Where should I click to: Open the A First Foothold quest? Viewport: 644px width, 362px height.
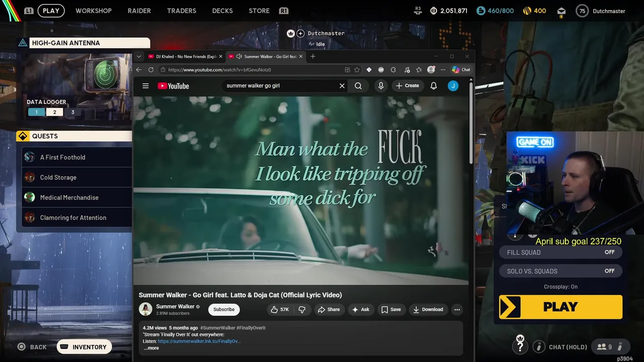77,157
